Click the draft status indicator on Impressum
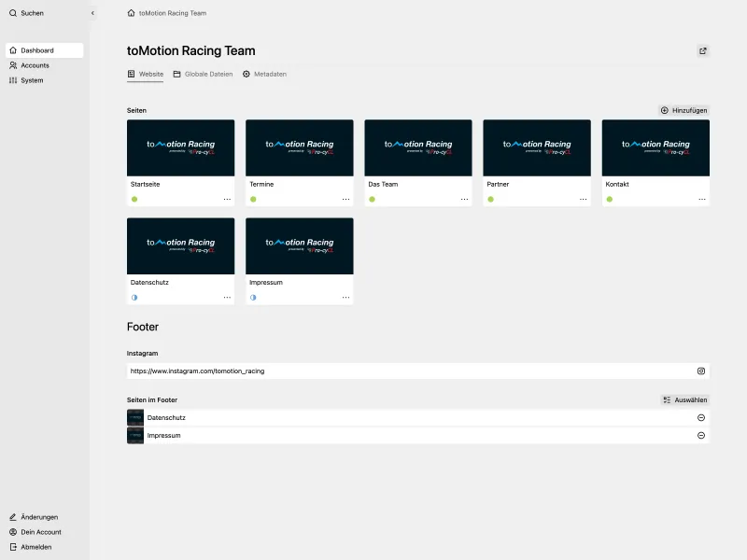 click(x=251, y=298)
